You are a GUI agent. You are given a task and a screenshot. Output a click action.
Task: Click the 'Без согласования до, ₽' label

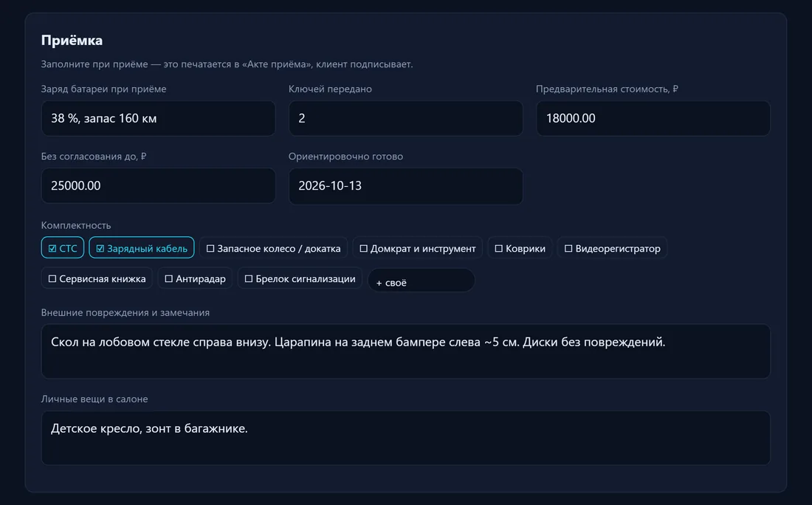coord(94,157)
